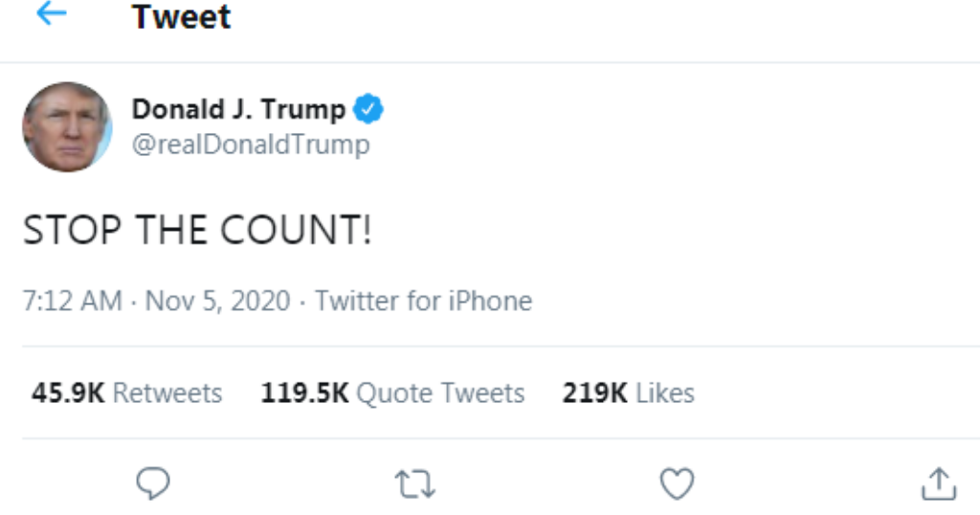Image resolution: width=980 pixels, height=515 pixels.
Task: Click the 7:12 AM timestamp
Action: [73, 301]
